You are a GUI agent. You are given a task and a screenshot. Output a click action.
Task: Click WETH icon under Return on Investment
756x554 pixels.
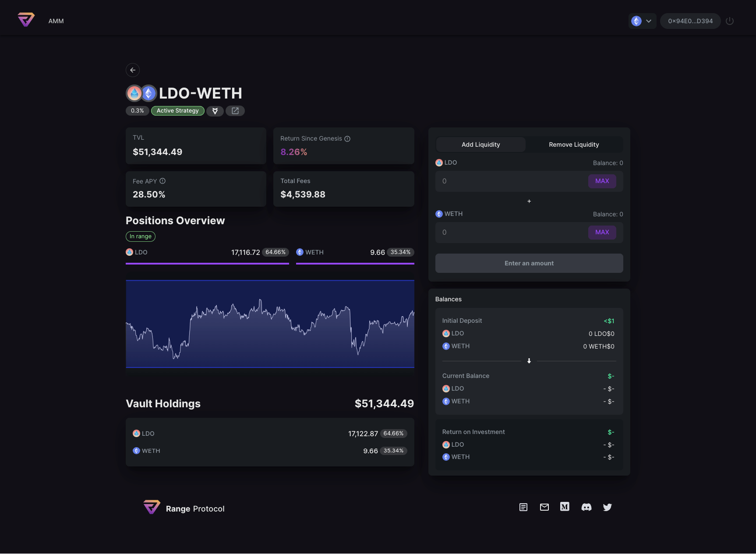click(x=446, y=457)
